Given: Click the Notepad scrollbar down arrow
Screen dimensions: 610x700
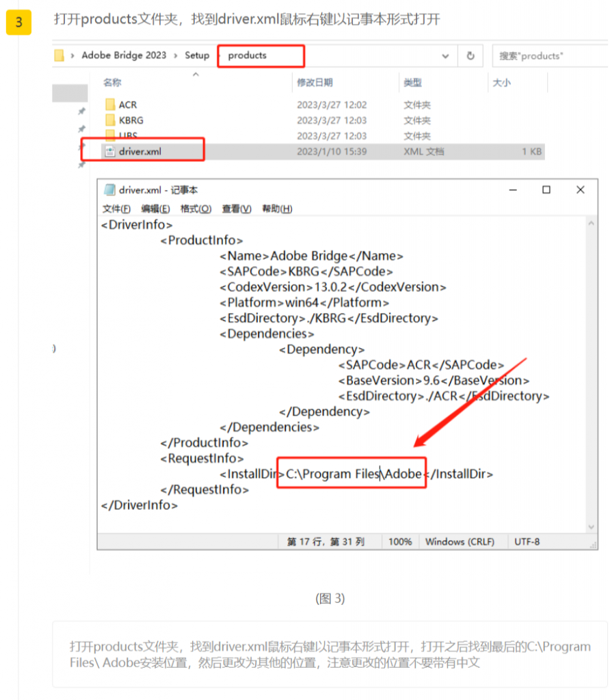Looking at the screenshot, I should 592,527.
